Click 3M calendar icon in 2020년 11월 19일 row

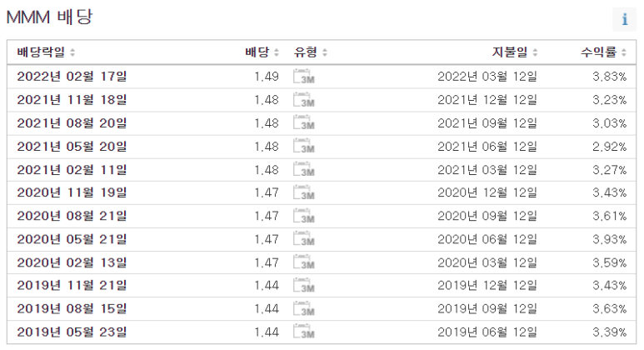(304, 192)
